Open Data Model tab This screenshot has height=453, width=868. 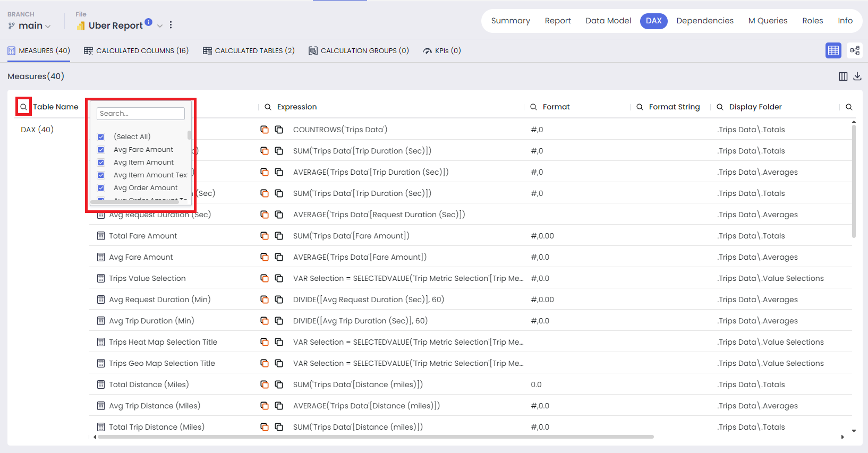(608, 21)
